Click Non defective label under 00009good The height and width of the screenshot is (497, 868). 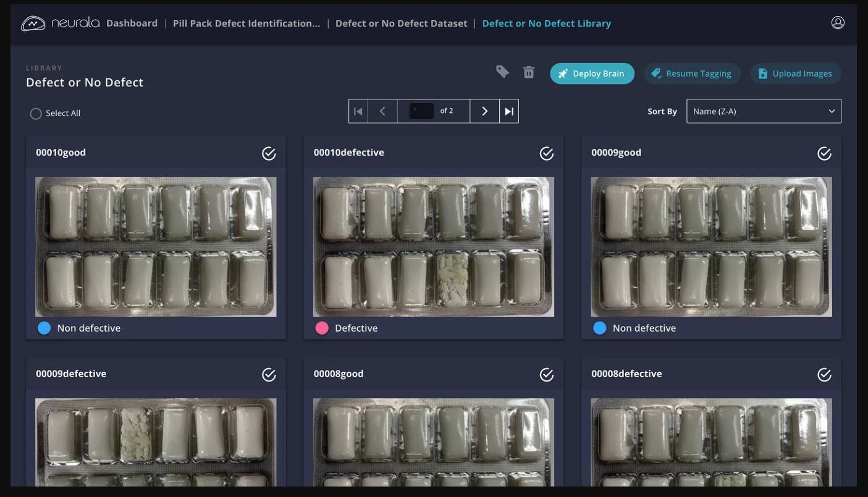(x=644, y=328)
